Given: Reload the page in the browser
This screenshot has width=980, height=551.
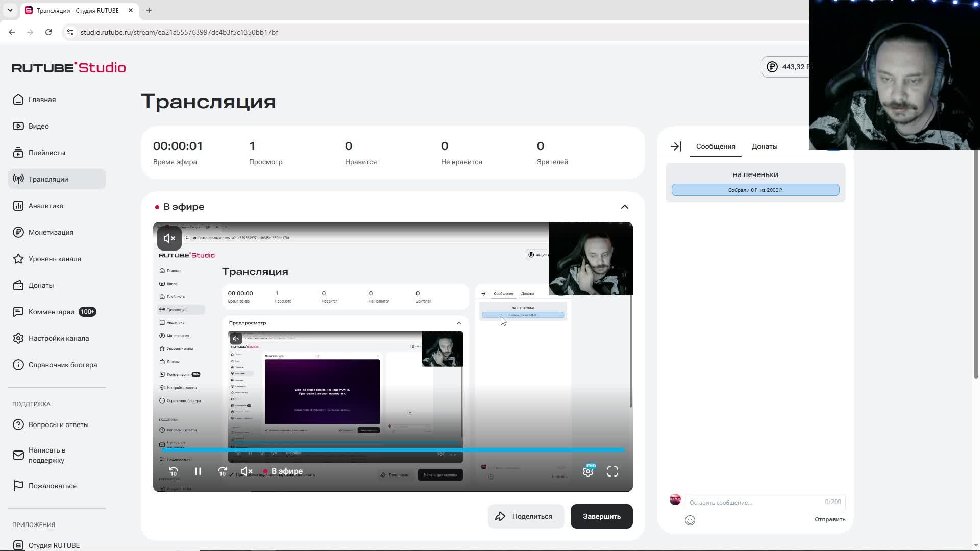Looking at the screenshot, I should (48, 32).
